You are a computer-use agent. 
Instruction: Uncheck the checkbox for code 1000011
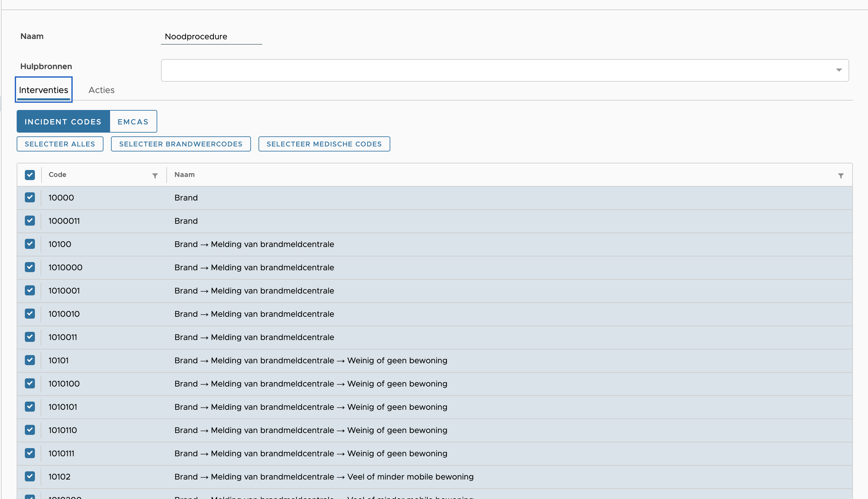pyautogui.click(x=30, y=221)
